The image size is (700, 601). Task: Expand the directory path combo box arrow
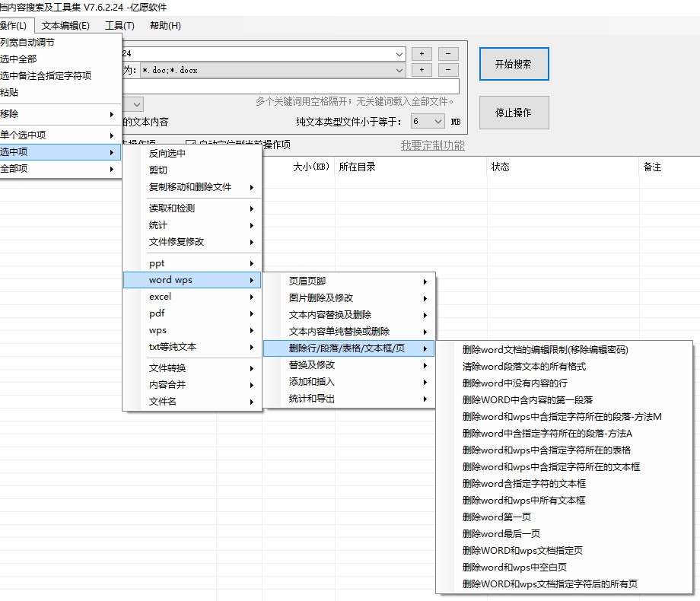point(399,54)
